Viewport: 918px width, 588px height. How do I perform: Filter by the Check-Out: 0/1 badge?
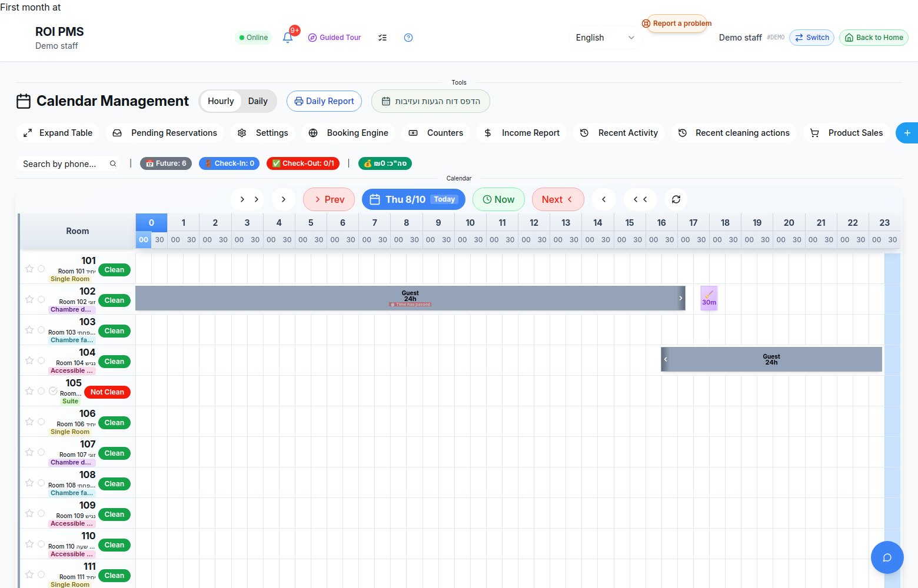303,163
